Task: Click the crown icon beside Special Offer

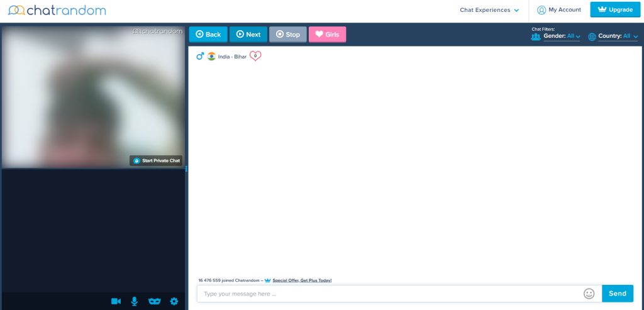Action: click(x=268, y=280)
